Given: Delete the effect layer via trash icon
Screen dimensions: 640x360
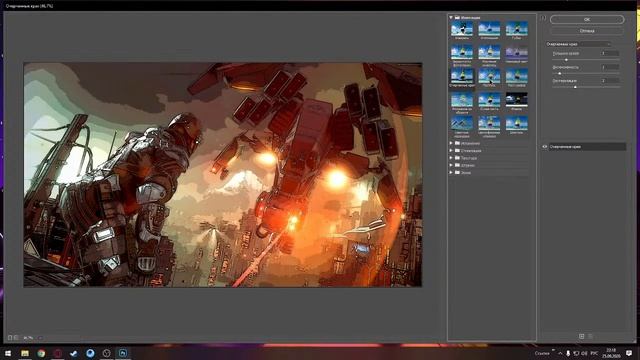Looking at the screenshot, I should (590, 336).
